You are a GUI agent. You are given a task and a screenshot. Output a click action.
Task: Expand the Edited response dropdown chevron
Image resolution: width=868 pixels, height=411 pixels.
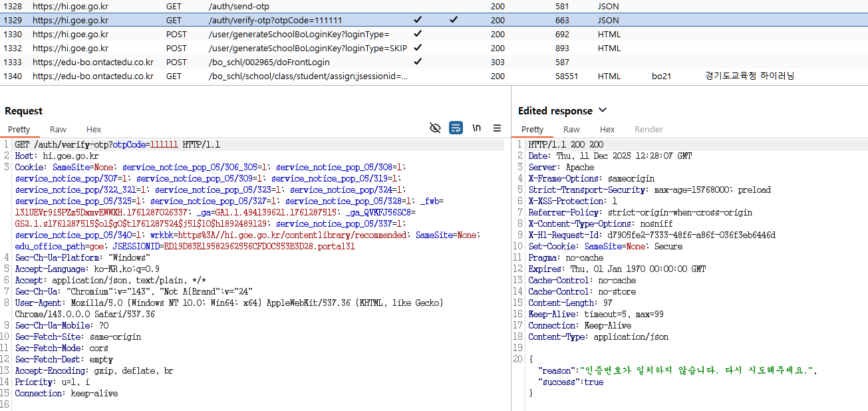603,110
